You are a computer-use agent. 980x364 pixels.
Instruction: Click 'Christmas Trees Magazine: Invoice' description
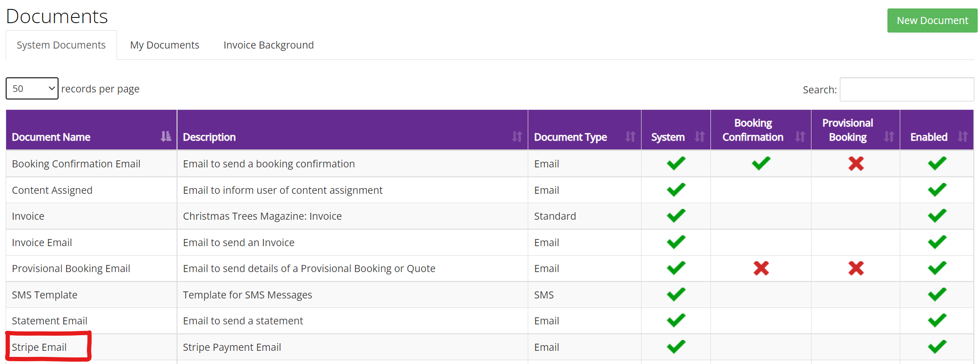click(262, 216)
